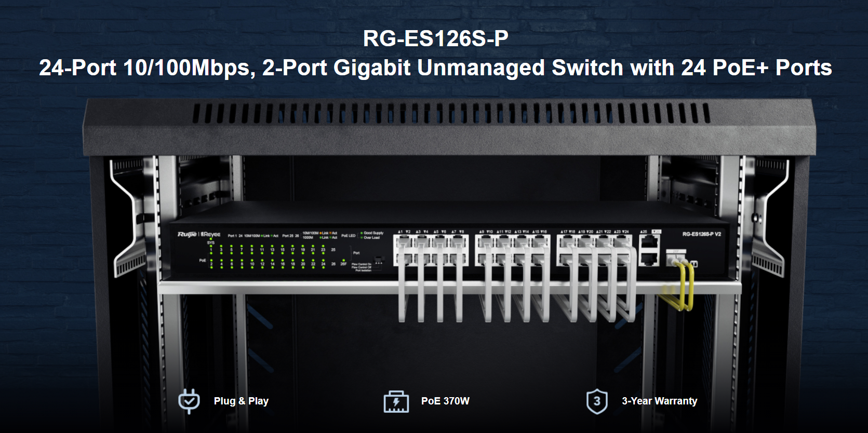Click the PoE 370W switch icon
Screen dimensions: 868x433
396,402
